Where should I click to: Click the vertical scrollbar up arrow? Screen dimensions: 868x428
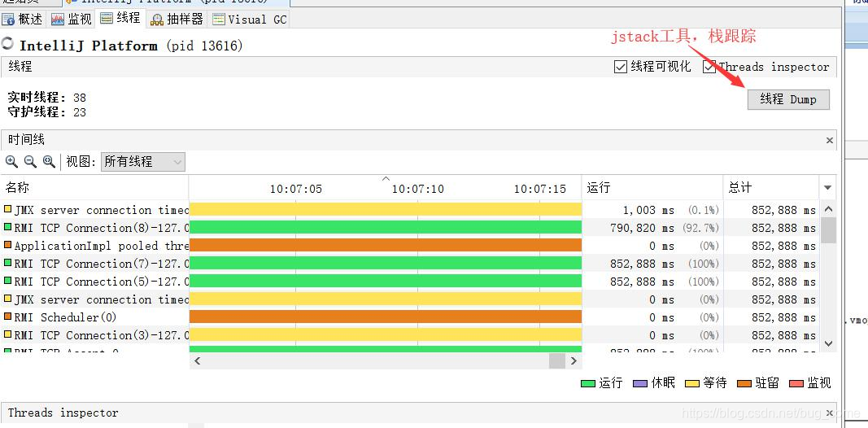828,209
